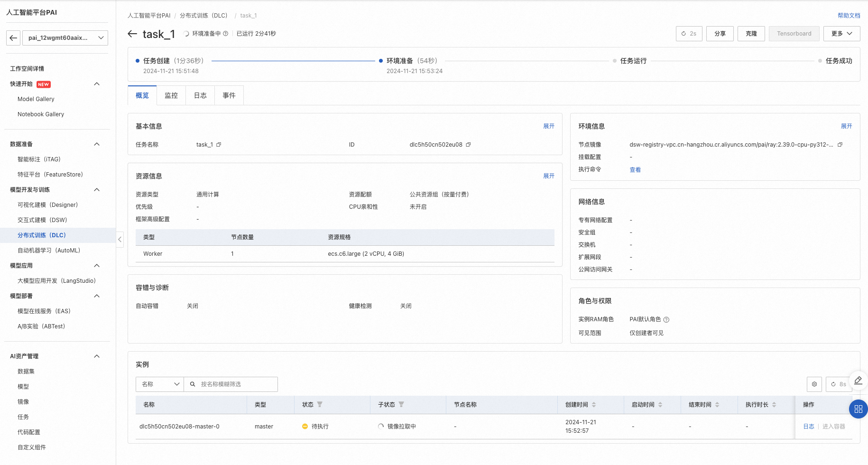Click 进入容器 for the master-0 instance
The image size is (868, 465).
pos(834,427)
